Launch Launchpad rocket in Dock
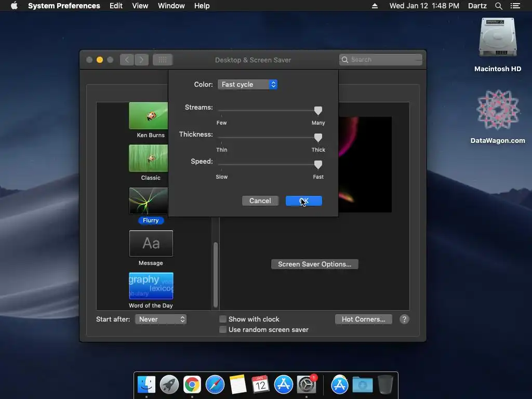Screen dimensions: 532x399 pos(169,385)
